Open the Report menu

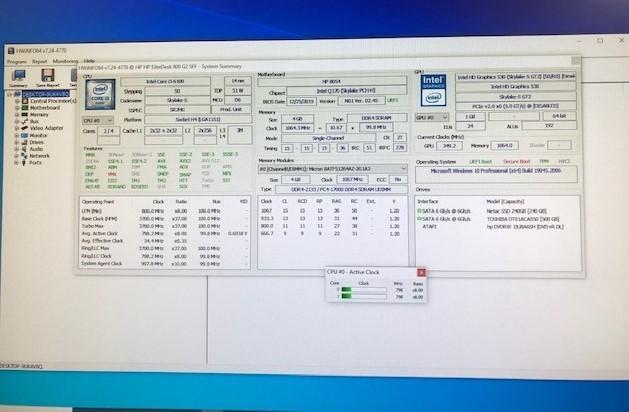coord(40,62)
